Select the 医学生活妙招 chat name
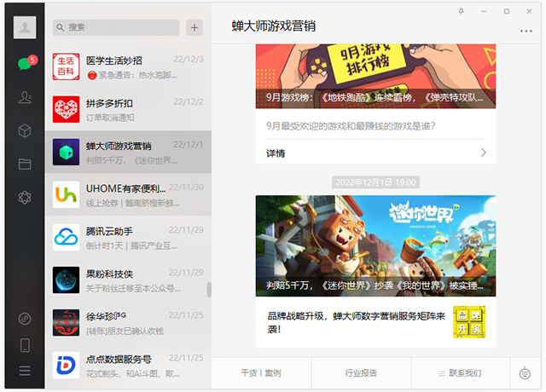The width and height of the screenshot is (546, 392). (x=114, y=61)
